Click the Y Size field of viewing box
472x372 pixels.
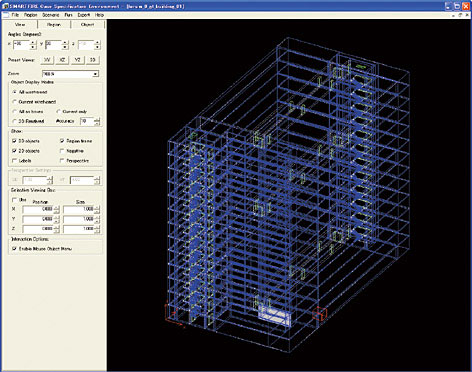(x=79, y=219)
